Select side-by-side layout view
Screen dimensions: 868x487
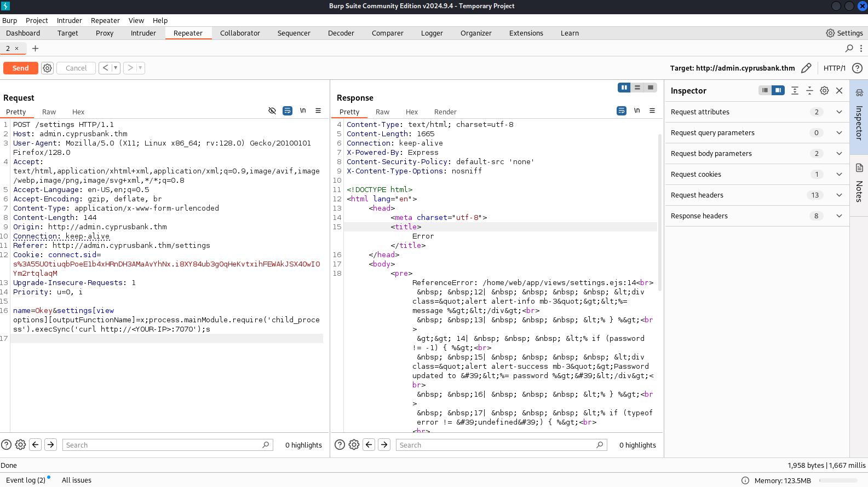tap(624, 88)
